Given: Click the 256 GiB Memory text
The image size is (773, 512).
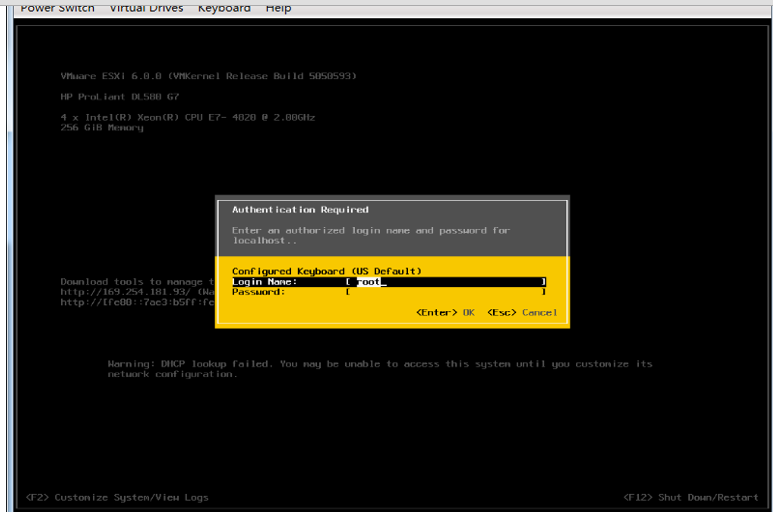Looking at the screenshot, I should point(102,128).
